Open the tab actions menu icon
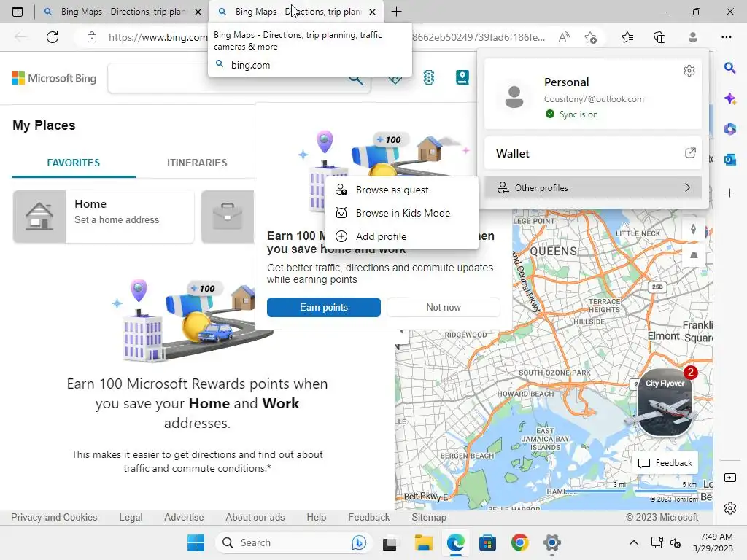Screen dimensions: 747x560 pyautogui.click(x=18, y=12)
